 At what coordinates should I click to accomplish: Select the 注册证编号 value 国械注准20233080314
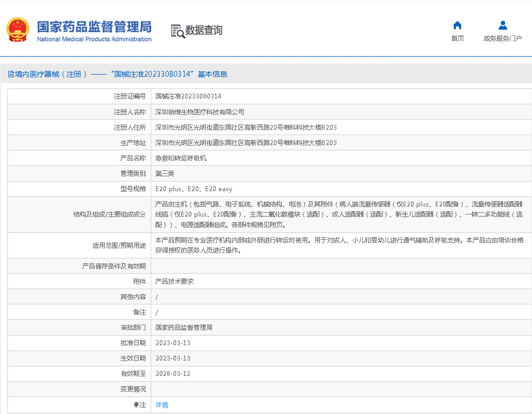click(188, 97)
